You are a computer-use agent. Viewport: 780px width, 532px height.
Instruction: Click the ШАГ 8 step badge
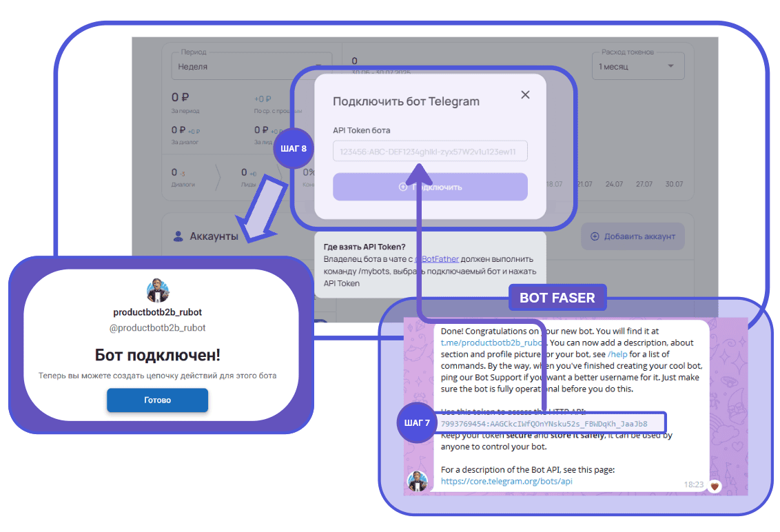pyautogui.click(x=294, y=148)
